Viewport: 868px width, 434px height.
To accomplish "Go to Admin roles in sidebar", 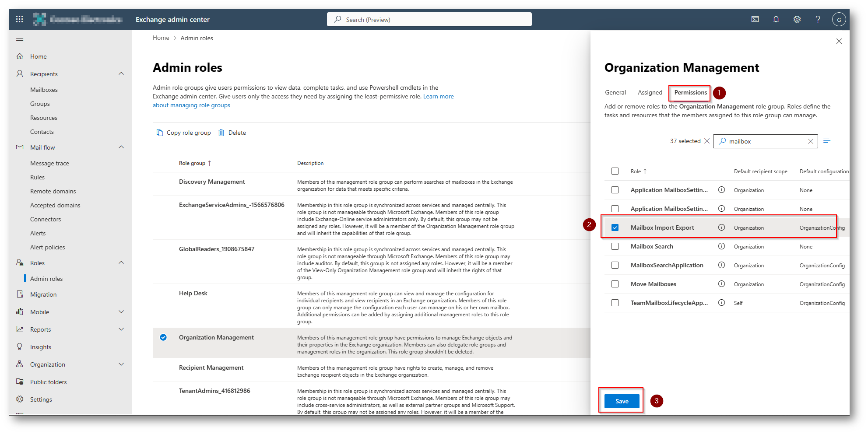I will (x=46, y=279).
